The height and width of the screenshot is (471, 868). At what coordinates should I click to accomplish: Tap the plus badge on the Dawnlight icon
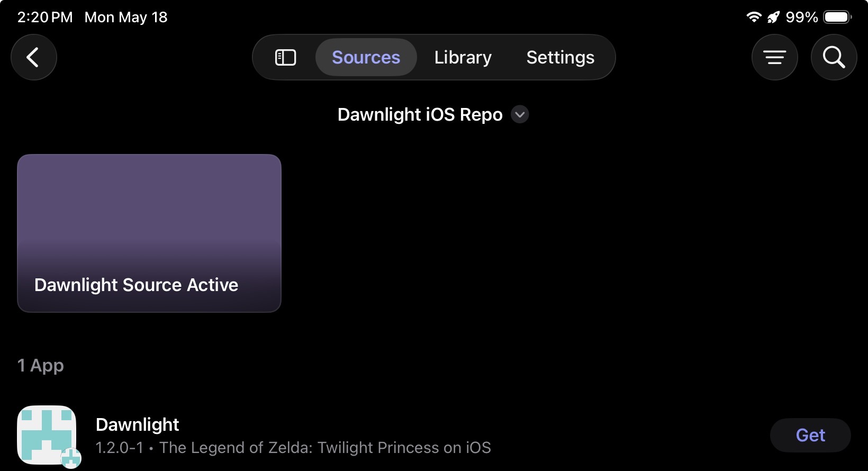point(71,458)
